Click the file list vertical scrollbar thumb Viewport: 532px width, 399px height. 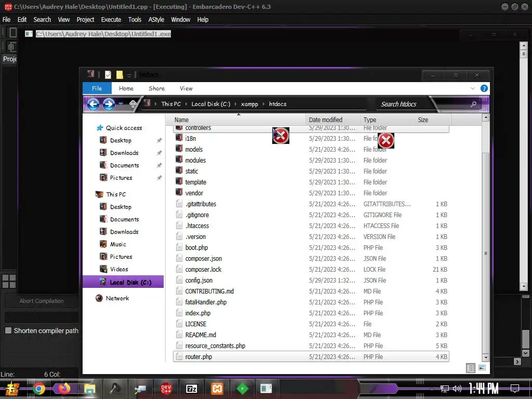(x=486, y=253)
